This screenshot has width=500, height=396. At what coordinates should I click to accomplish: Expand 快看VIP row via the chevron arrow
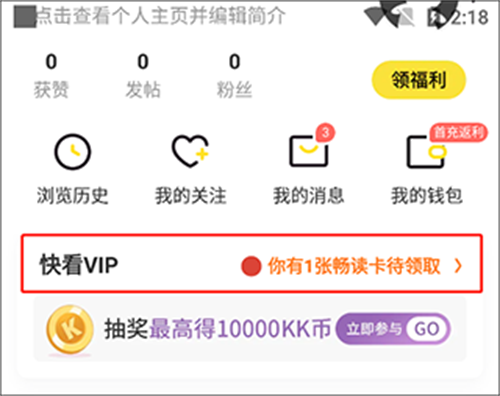459,266
